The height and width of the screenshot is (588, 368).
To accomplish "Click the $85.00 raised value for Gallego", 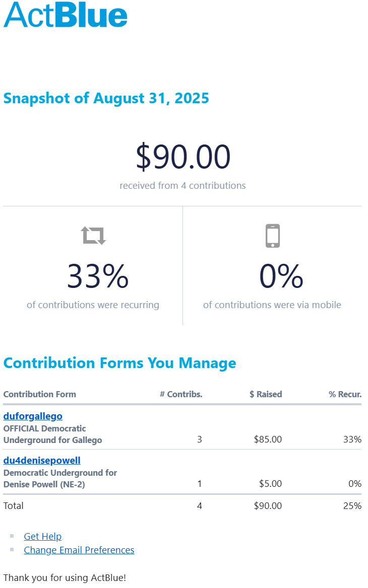I will click(268, 439).
